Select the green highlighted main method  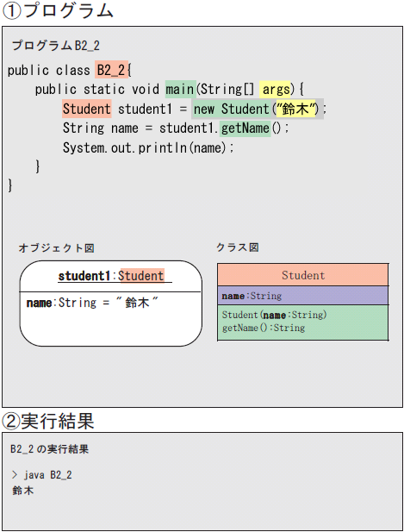click(x=181, y=89)
